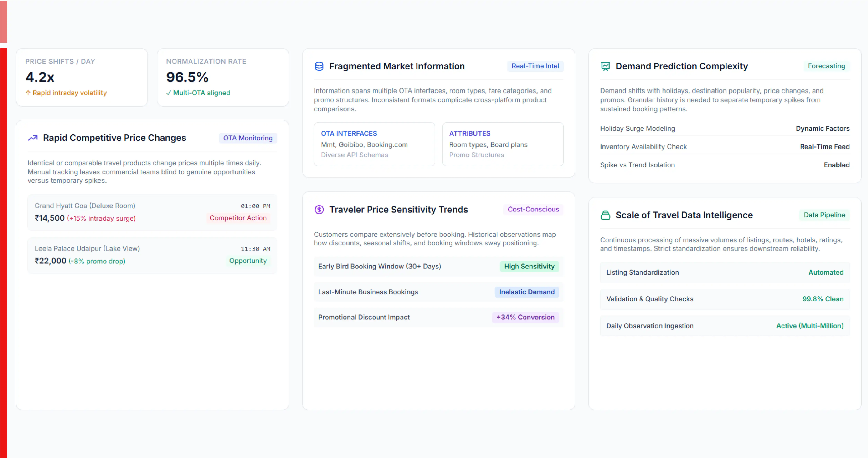Click the checkmark beside Multi-OTA aligned
Image resolution: width=868 pixels, height=458 pixels.
point(169,93)
